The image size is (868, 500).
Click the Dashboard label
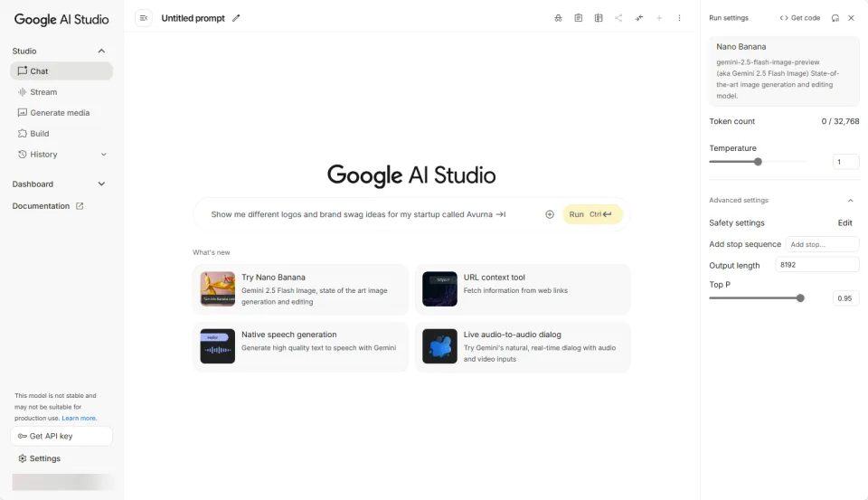[x=33, y=184]
